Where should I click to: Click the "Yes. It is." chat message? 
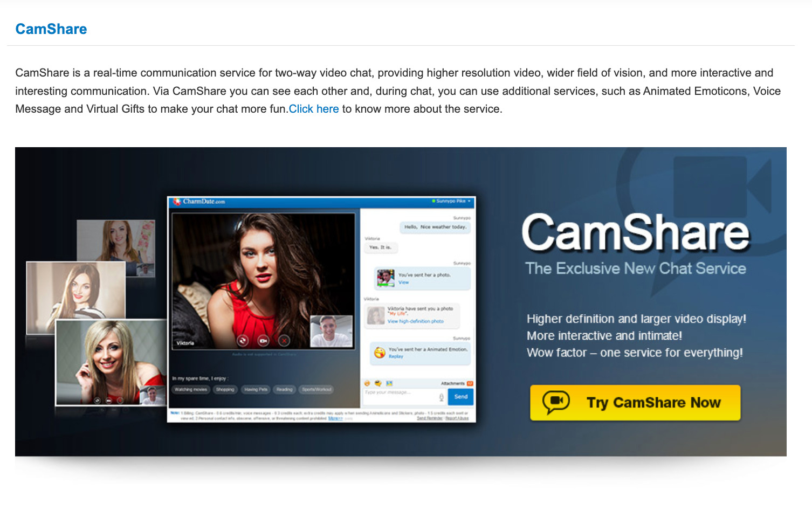[380, 247]
